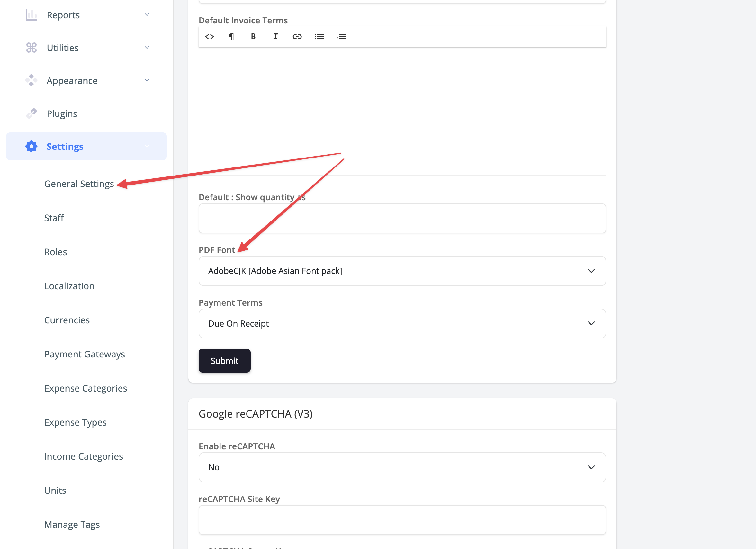Expand the Utilities menu chevron
The image size is (756, 549).
(147, 47)
